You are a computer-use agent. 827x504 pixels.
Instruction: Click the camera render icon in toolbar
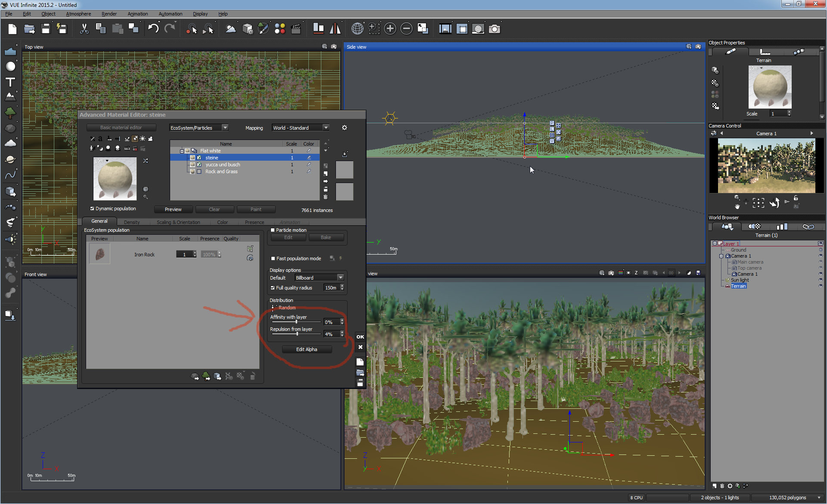tap(494, 29)
